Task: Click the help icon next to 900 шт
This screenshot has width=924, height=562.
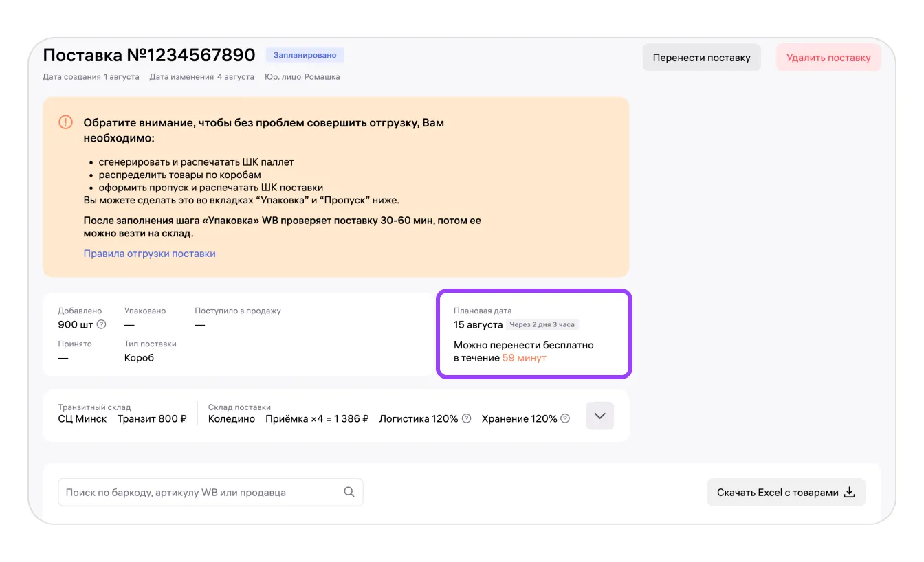Action: point(101,324)
